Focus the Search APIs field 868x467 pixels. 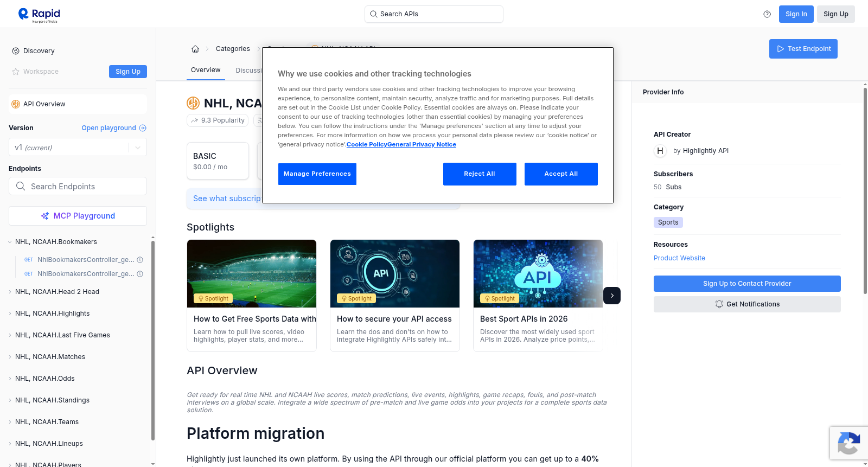coord(434,14)
